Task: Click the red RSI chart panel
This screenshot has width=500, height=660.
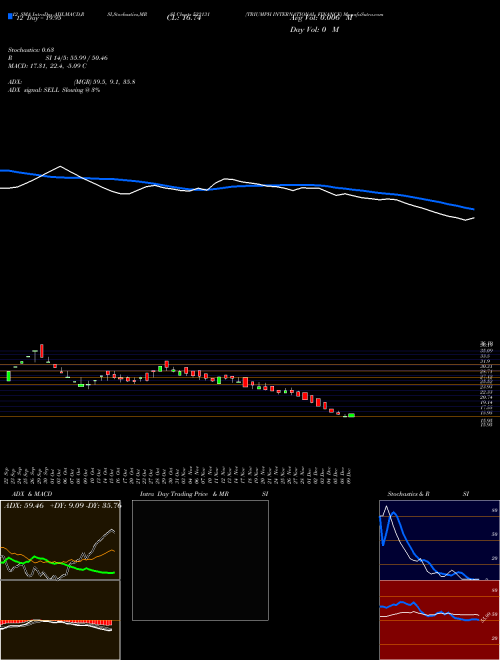Action: 439,620
